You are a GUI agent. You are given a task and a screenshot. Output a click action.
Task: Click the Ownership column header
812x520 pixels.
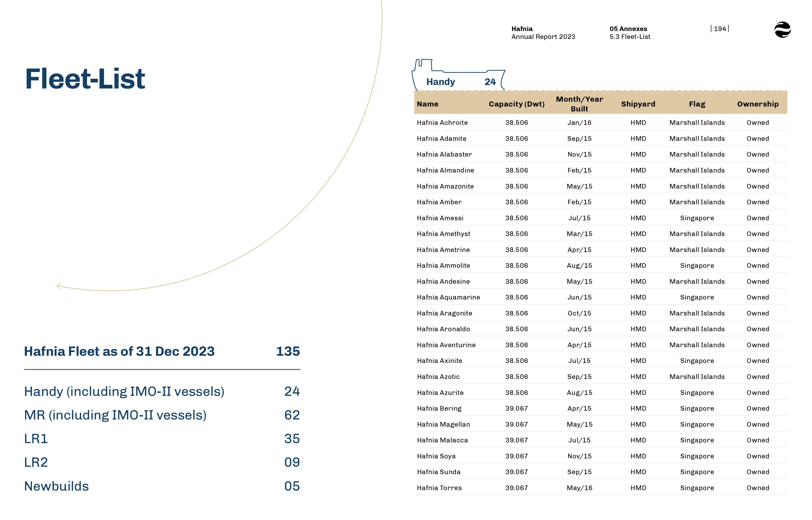click(758, 104)
